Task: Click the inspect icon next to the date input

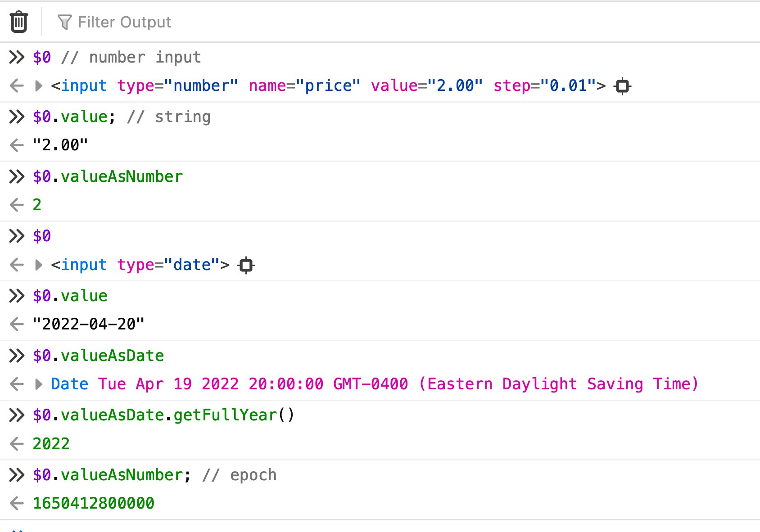Action: 245,265
